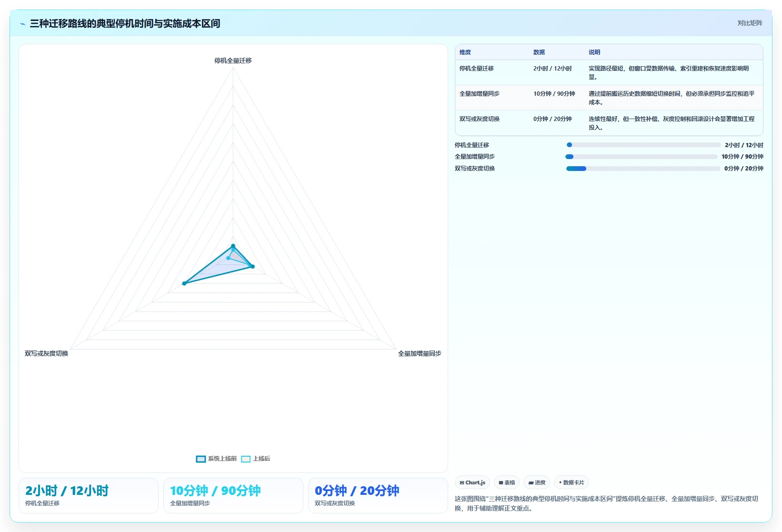Select the 表格 tag chip
This screenshot has width=782, height=532.
point(507,482)
